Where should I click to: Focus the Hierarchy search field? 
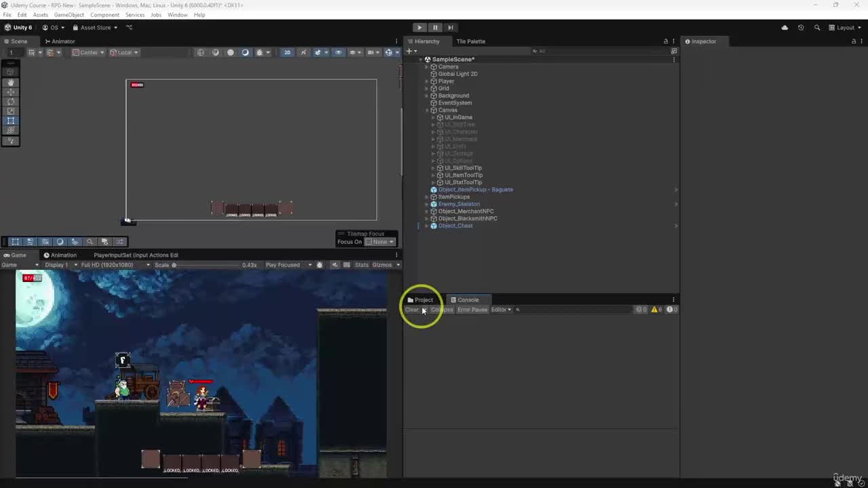pos(601,52)
